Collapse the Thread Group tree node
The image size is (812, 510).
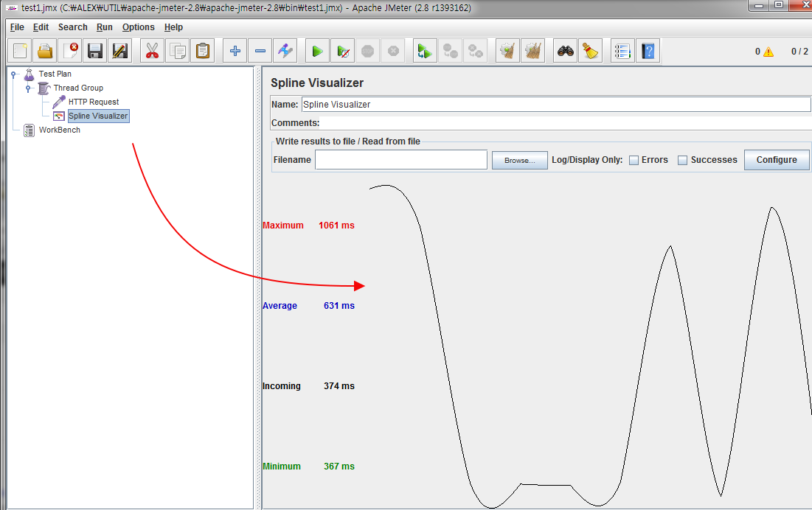click(28, 88)
